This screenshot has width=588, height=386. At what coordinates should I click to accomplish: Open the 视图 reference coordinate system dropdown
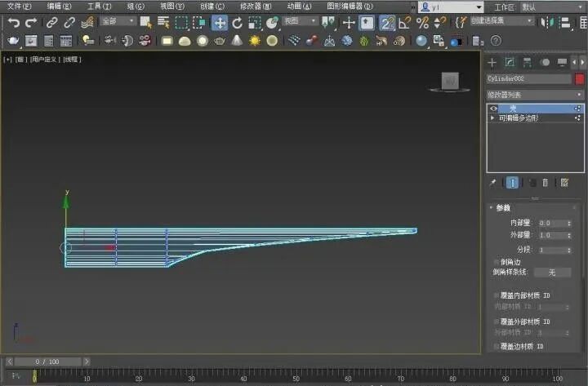(x=300, y=21)
